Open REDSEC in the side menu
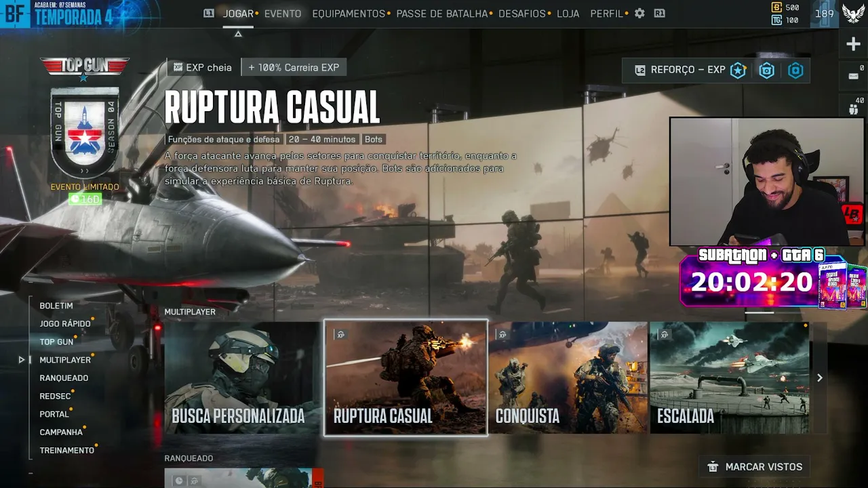 point(55,396)
